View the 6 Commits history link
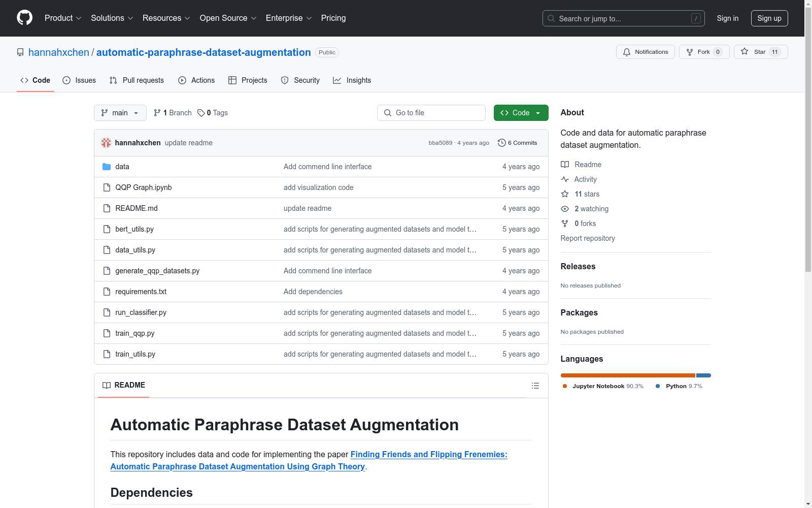This screenshot has height=508, width=812. point(518,143)
